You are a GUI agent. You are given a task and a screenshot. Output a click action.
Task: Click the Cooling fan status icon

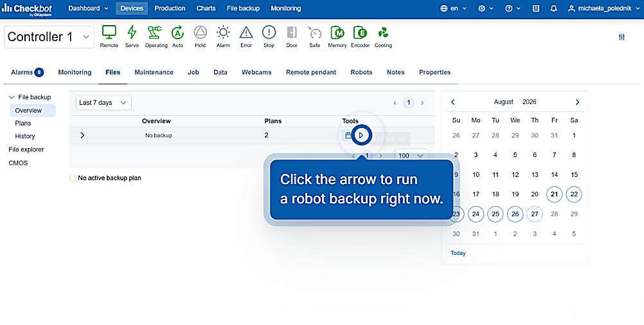point(383,32)
